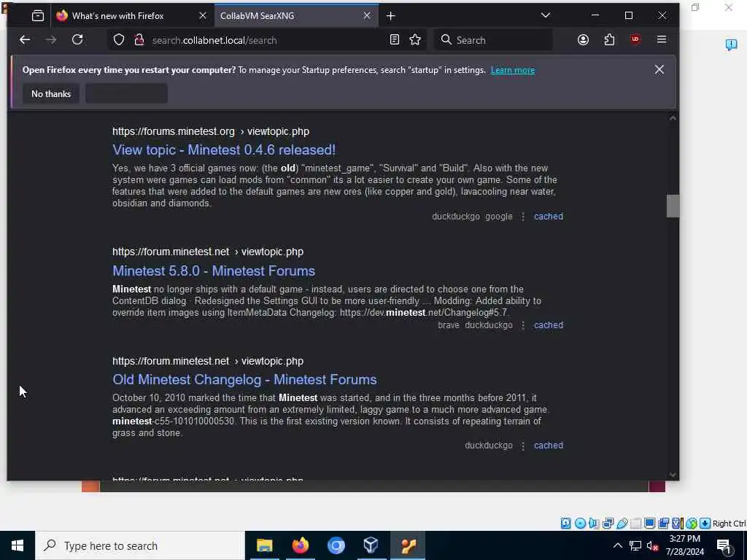
Task: Click the VirtualBox hard disk status icon
Action: point(565,524)
